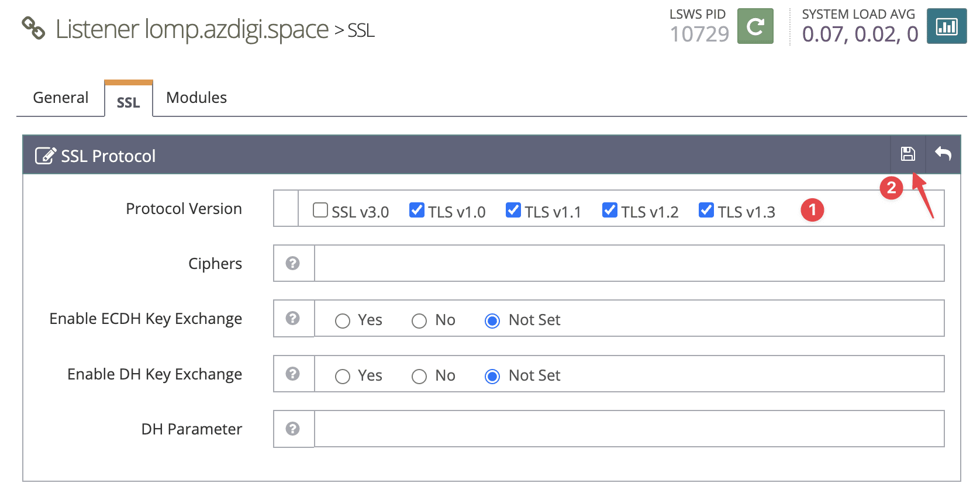The image size is (980, 483).
Task: Switch to the General tab
Action: (61, 98)
